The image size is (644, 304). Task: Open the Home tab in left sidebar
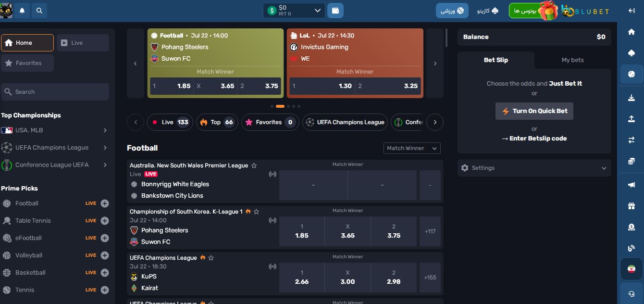tap(27, 43)
